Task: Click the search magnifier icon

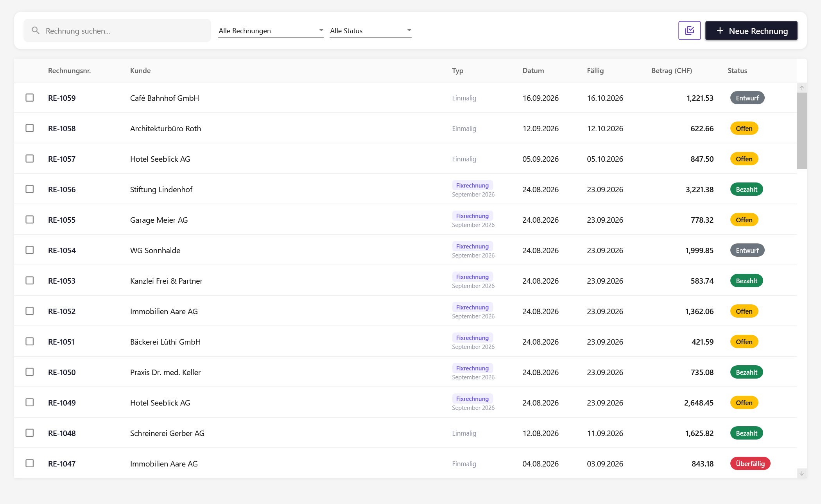Action: coord(36,30)
